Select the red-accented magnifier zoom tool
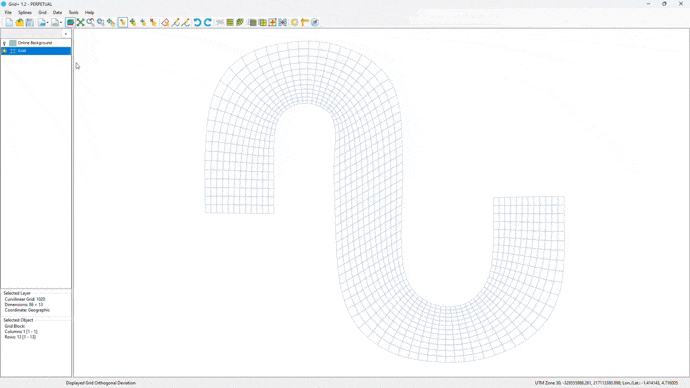 click(x=91, y=22)
